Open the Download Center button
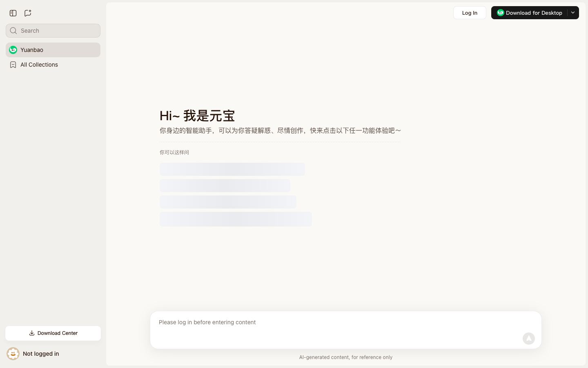The height and width of the screenshot is (368, 588). click(53, 333)
